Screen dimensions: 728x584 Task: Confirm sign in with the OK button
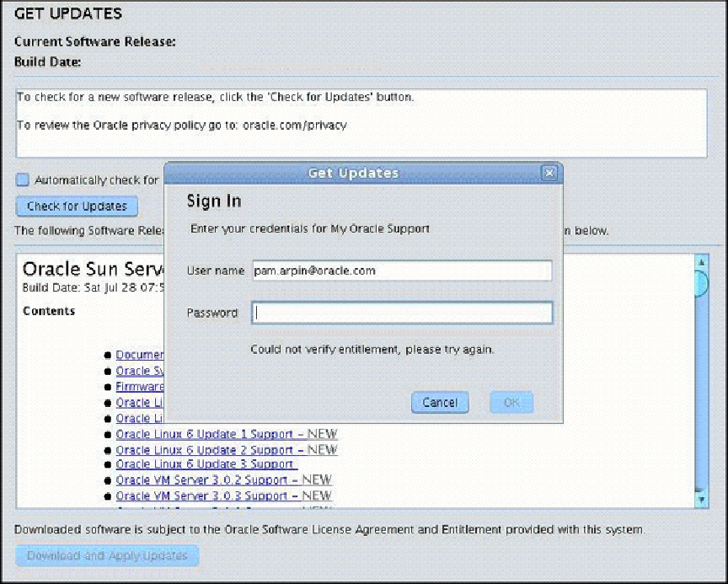pyautogui.click(x=511, y=403)
